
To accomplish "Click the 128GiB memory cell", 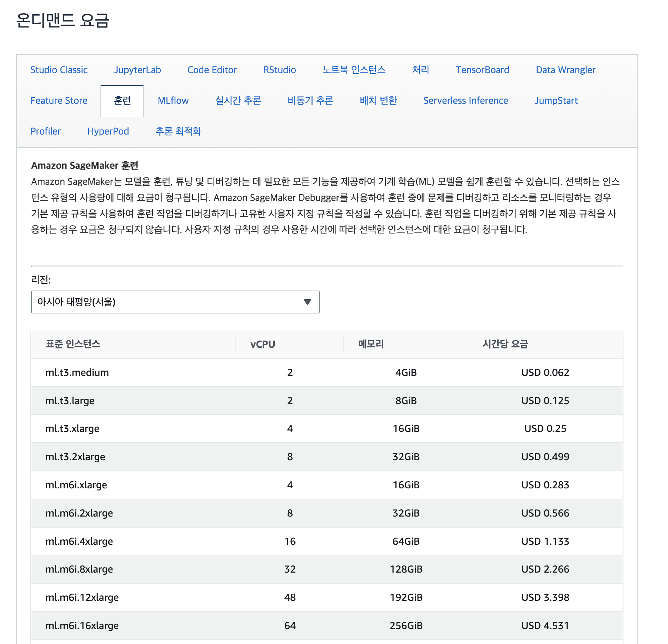I will coord(406,569).
